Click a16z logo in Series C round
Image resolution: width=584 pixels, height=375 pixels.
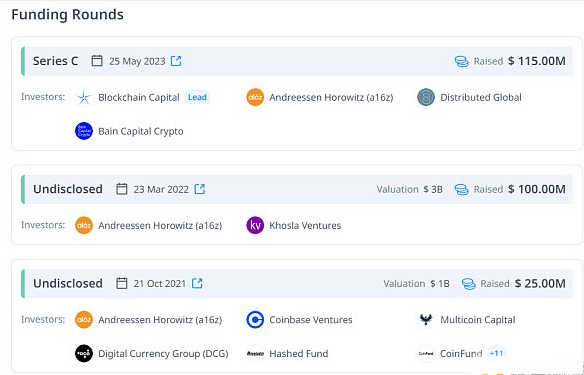(255, 97)
